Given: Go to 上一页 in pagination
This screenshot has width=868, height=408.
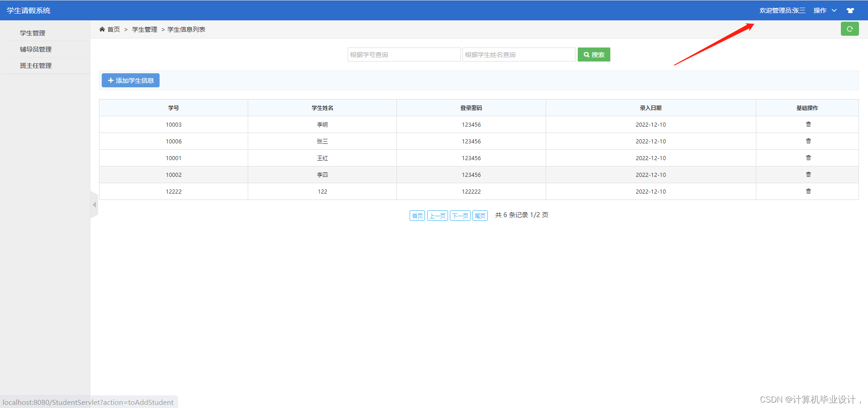Looking at the screenshot, I should [x=438, y=216].
